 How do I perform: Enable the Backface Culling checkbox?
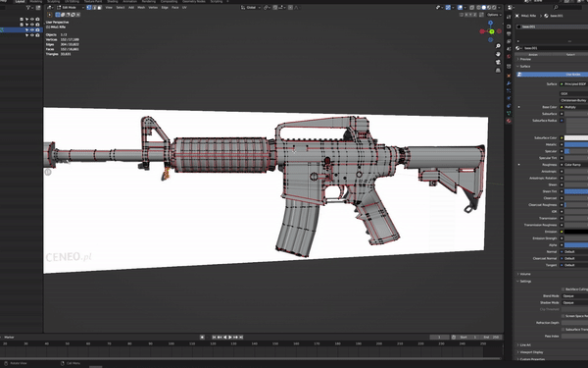[563, 289]
